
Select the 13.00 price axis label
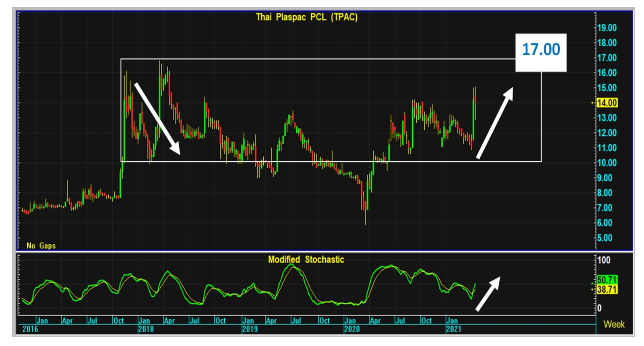coord(607,118)
